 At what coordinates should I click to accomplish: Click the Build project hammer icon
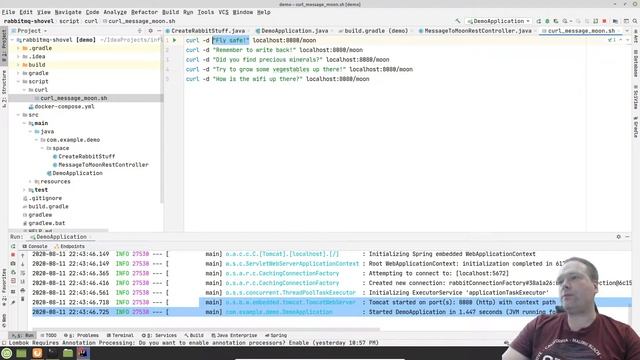click(458, 21)
